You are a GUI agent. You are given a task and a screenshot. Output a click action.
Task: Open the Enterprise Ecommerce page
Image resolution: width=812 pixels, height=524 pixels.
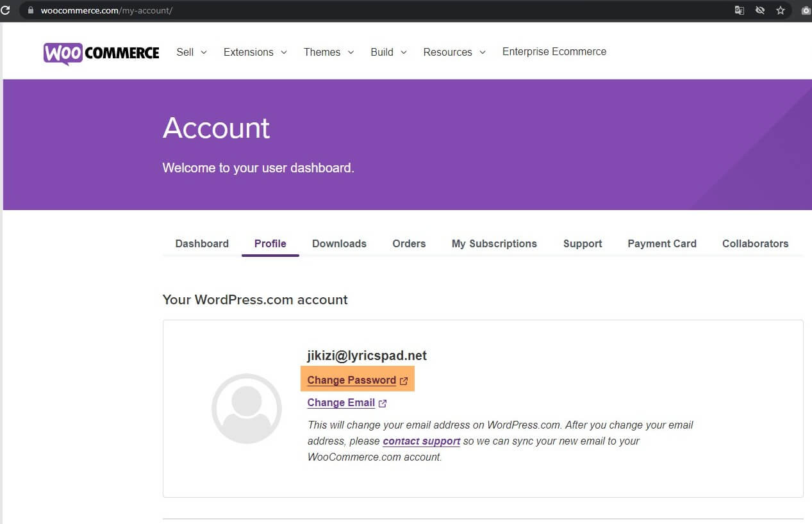554,52
